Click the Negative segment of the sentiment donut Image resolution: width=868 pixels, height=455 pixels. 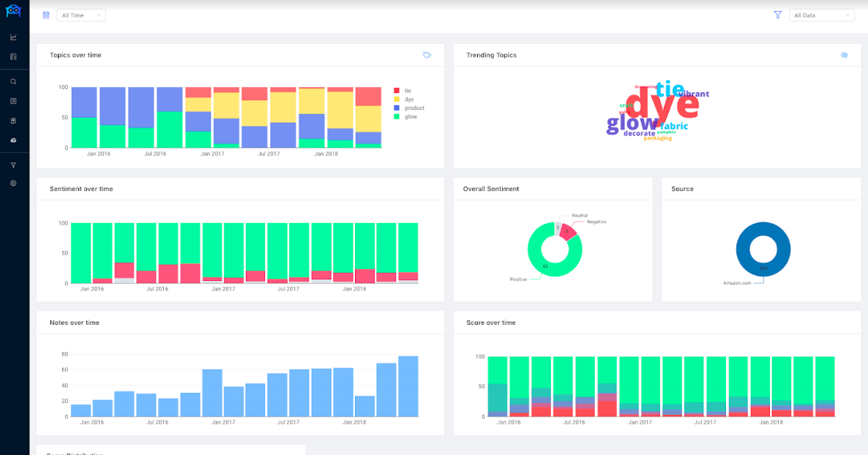click(567, 231)
